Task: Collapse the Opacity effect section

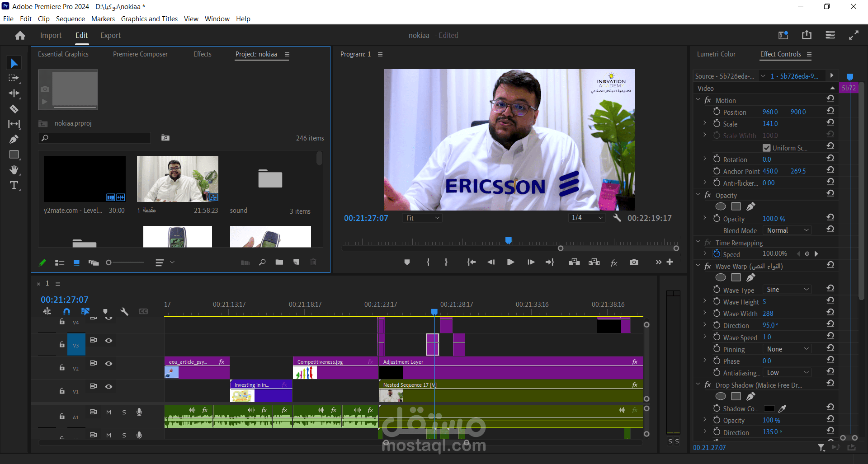Action: click(x=698, y=195)
